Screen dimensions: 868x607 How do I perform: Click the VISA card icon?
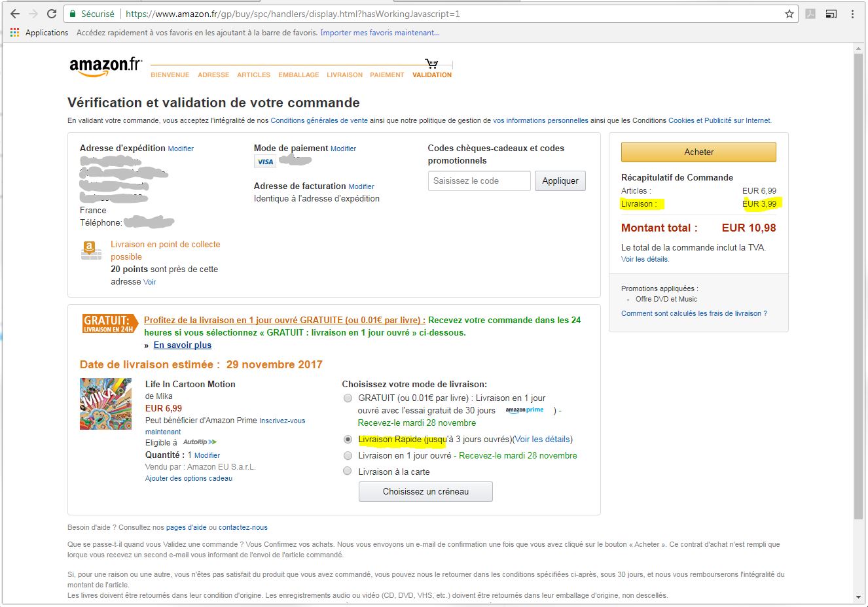point(265,162)
